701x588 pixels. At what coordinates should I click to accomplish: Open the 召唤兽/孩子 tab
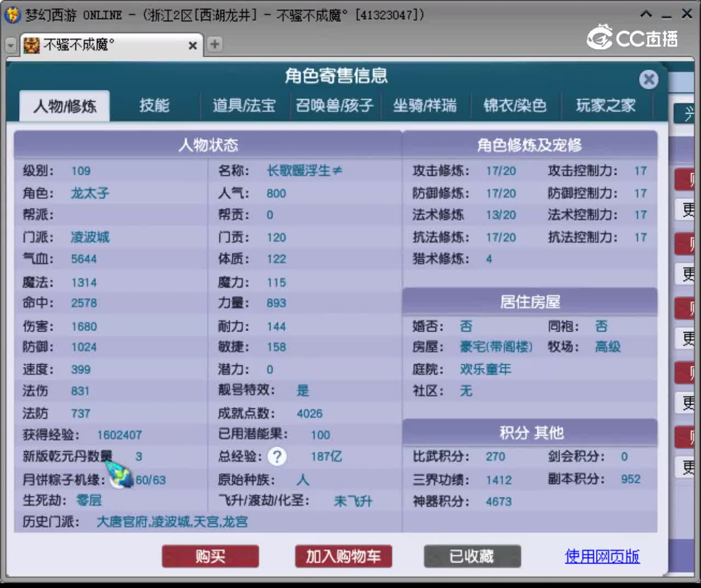pyautogui.click(x=335, y=106)
